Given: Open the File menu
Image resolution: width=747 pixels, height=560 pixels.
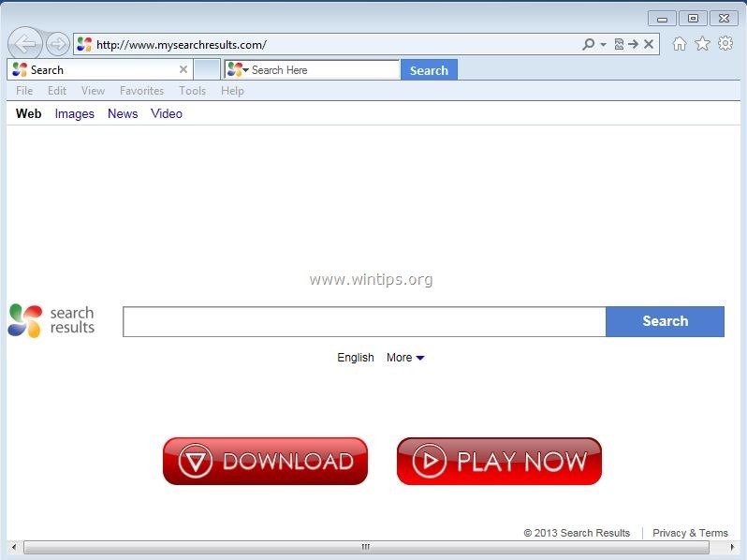Looking at the screenshot, I should click(24, 91).
